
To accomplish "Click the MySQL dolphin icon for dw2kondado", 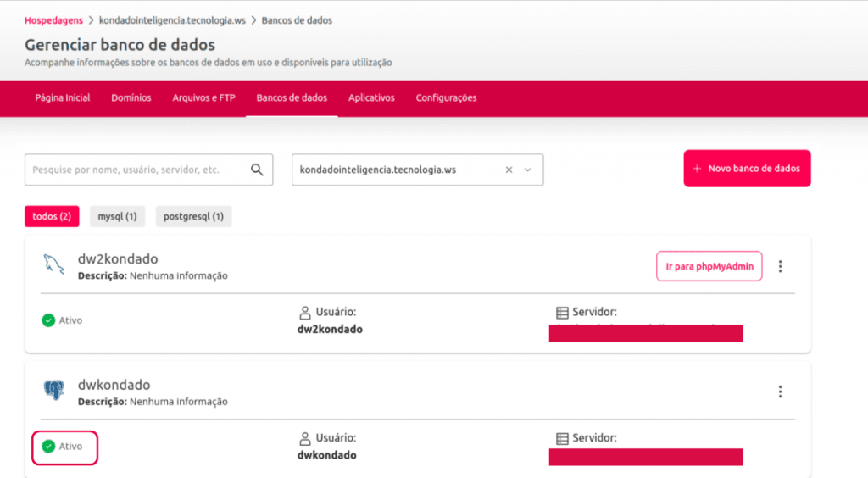I will tap(53, 265).
